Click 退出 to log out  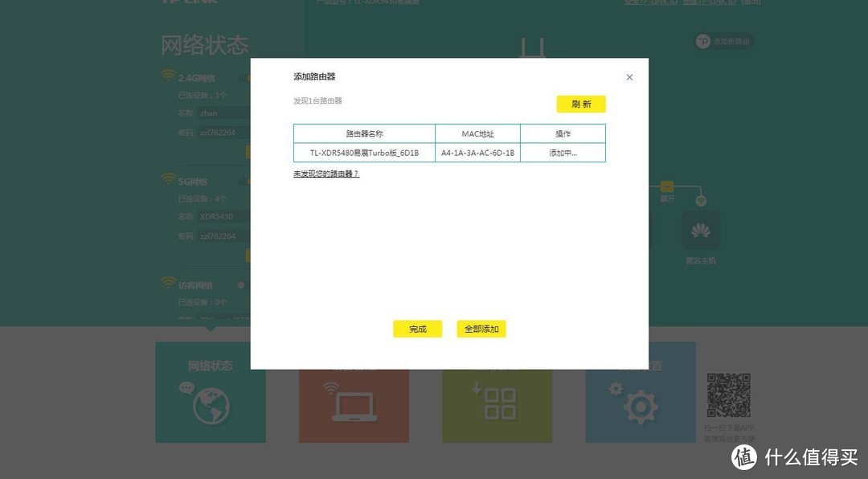click(752, 2)
